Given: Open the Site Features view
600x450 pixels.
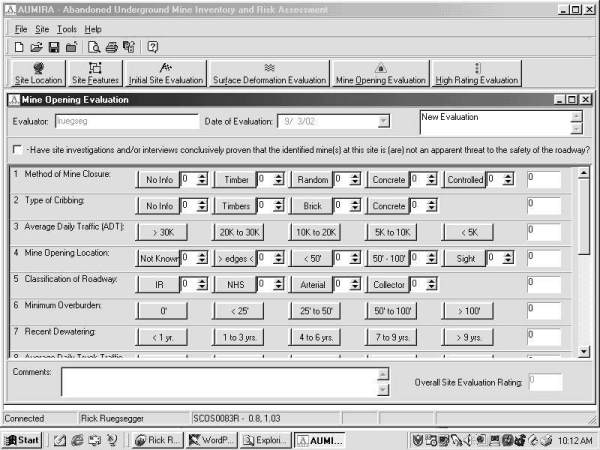Looking at the screenshot, I should click(95, 74).
